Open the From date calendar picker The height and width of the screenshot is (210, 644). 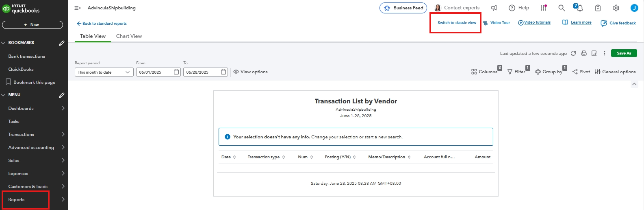(x=176, y=72)
